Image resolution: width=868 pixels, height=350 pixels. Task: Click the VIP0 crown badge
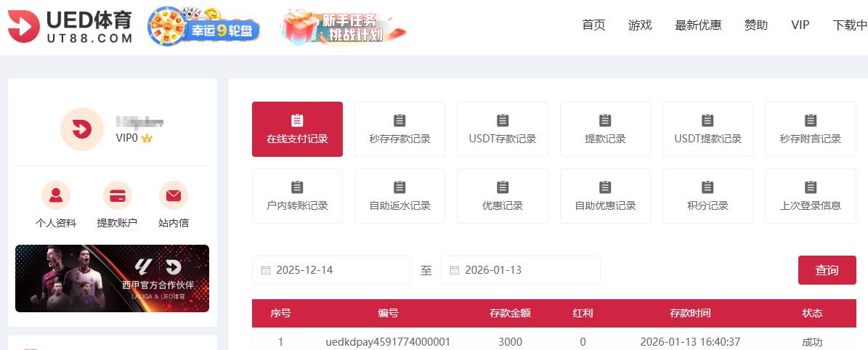[x=147, y=138]
